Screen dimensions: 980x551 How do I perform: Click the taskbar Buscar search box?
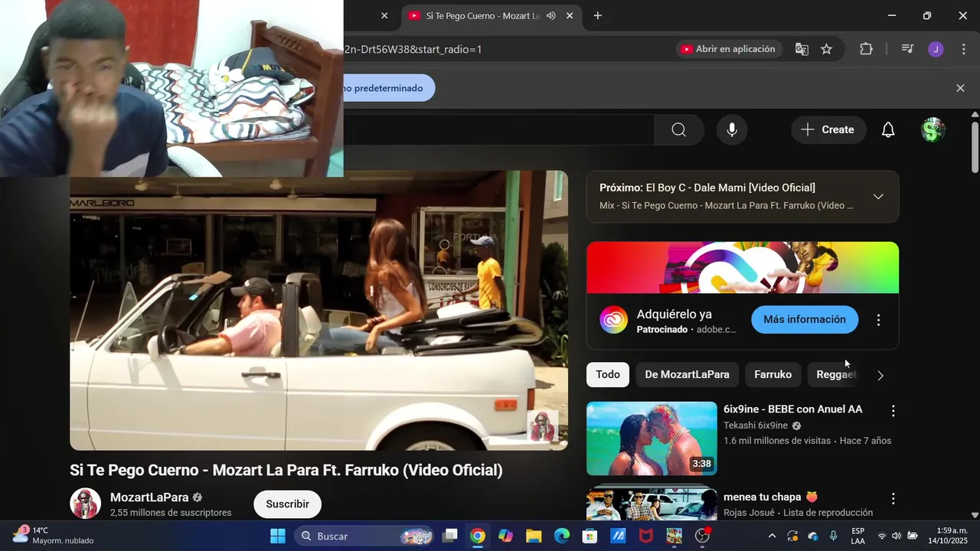click(363, 536)
